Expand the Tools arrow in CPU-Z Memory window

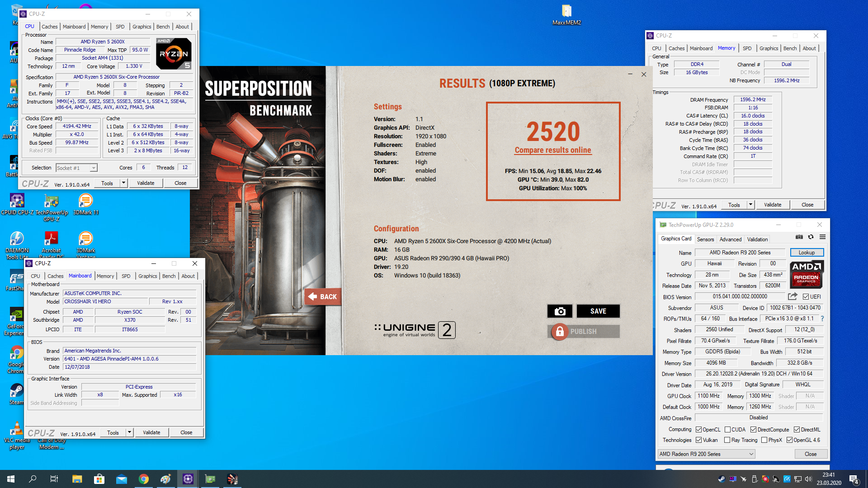[750, 205]
